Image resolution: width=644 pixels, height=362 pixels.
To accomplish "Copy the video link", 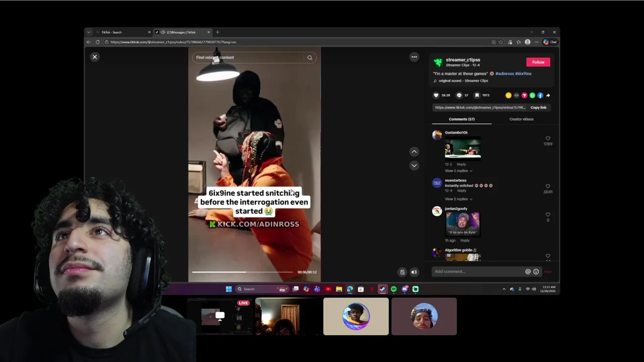I will 538,108.
